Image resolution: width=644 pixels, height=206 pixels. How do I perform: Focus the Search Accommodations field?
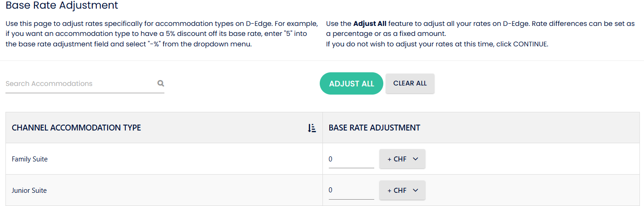pyautogui.click(x=79, y=84)
